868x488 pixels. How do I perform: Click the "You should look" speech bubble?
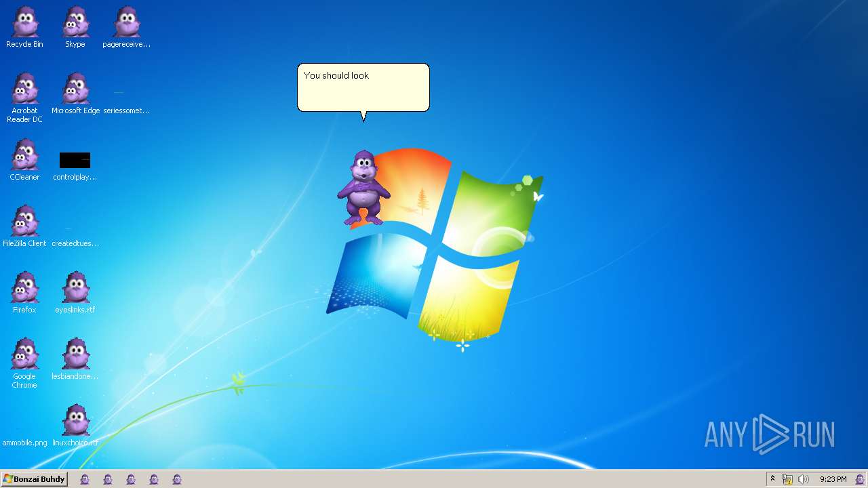click(363, 87)
